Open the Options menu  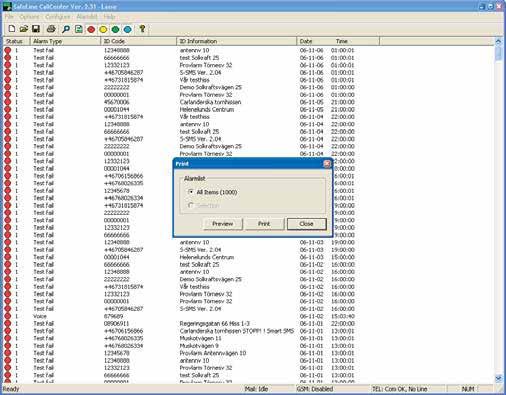(29, 17)
